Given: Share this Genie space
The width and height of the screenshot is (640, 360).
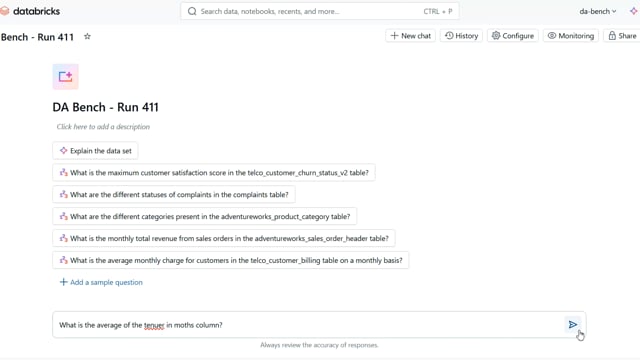Looking at the screenshot, I should coord(622,36).
